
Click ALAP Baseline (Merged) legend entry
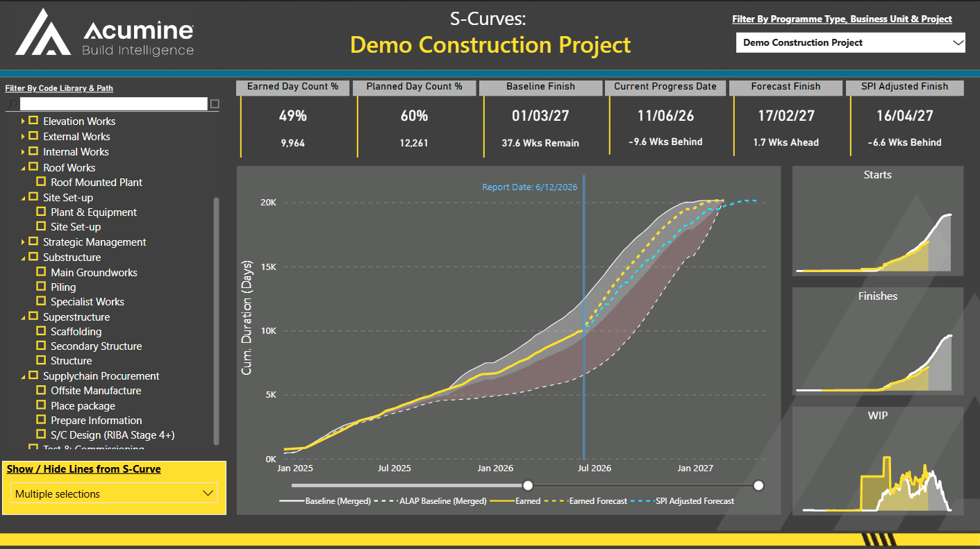pyautogui.click(x=431, y=500)
